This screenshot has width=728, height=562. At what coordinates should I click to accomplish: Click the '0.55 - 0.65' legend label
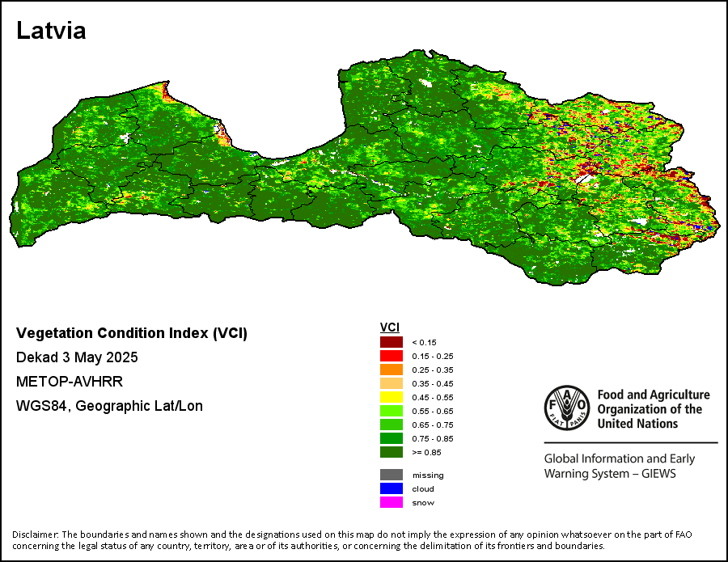[433, 411]
